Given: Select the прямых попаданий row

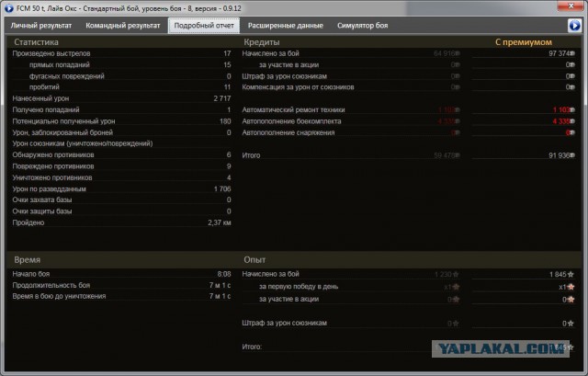Looking at the screenshot, I should pyautogui.click(x=121, y=64).
